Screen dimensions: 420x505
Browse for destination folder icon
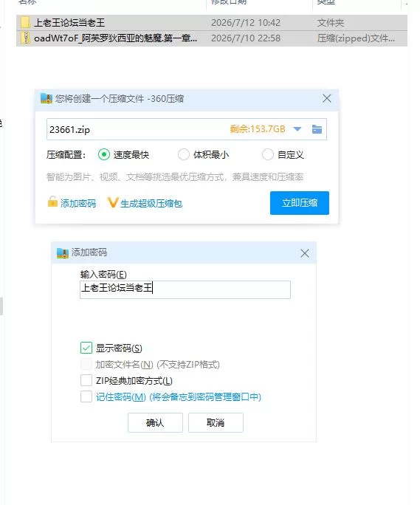[317, 129]
